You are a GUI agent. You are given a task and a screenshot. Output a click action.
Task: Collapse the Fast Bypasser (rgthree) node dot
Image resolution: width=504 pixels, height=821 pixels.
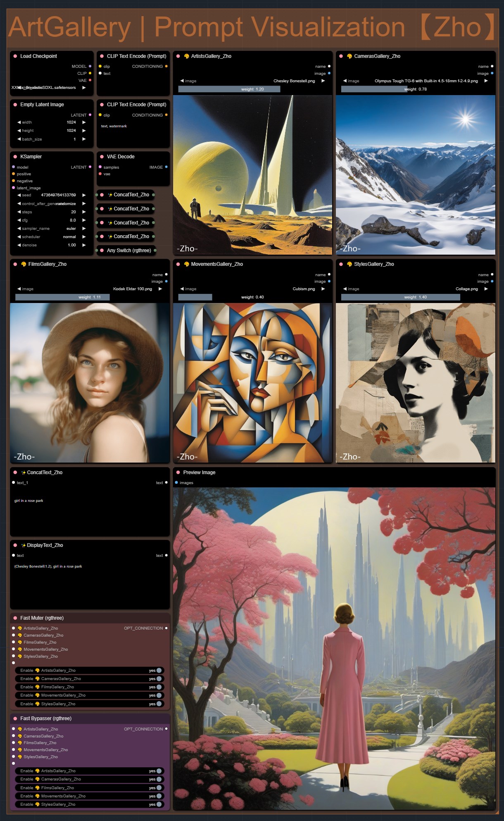click(15, 718)
